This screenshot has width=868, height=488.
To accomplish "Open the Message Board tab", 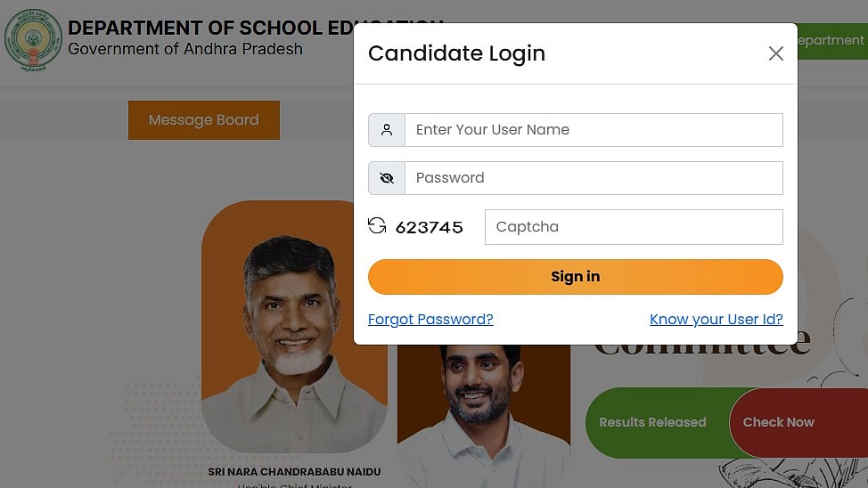I will pos(204,120).
